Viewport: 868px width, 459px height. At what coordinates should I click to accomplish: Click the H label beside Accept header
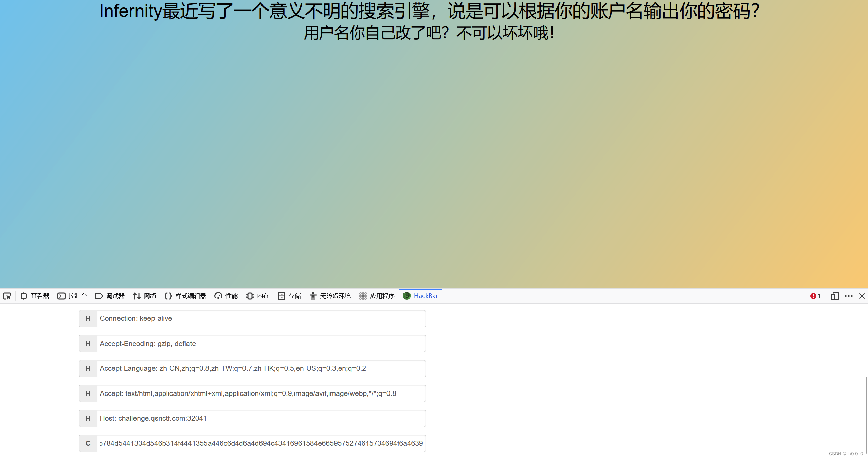point(88,393)
